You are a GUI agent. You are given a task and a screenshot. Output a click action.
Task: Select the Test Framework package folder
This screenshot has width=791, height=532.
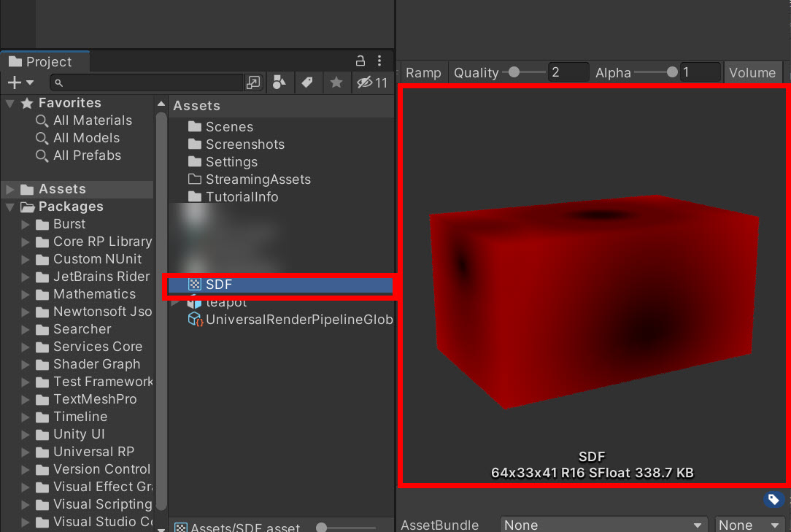click(94, 382)
